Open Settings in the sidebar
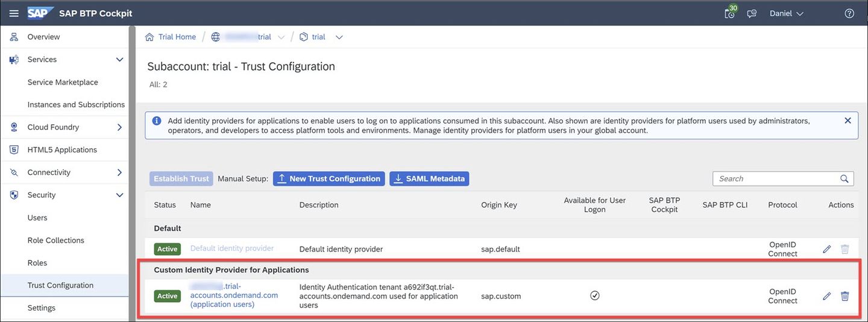The width and height of the screenshot is (868, 322). point(42,308)
